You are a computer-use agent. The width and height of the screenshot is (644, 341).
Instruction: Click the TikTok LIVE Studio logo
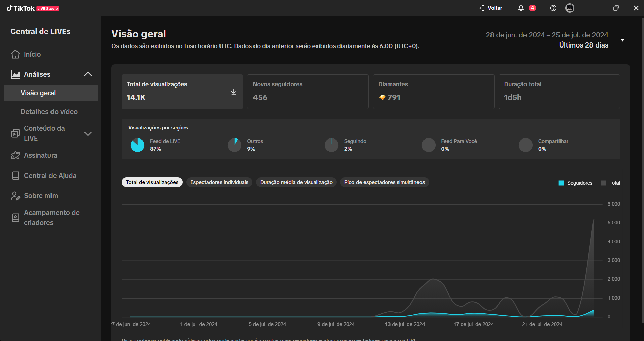click(33, 8)
